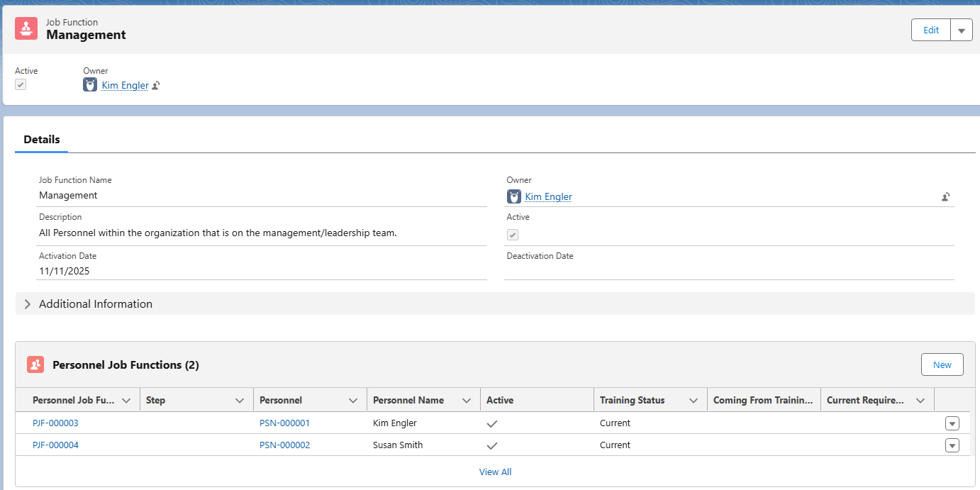The height and width of the screenshot is (490, 980).
Task: Open Personnel Name column dropdown menu
Action: tap(466, 401)
